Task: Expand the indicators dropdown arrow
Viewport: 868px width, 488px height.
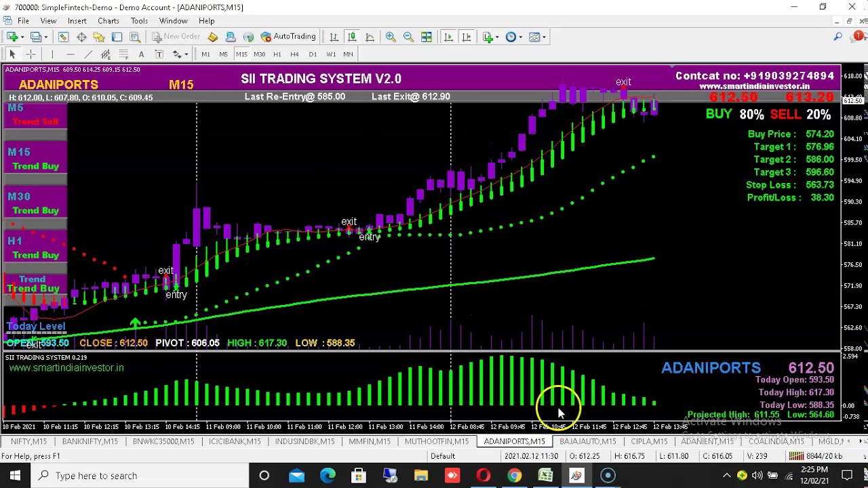Action: point(497,37)
